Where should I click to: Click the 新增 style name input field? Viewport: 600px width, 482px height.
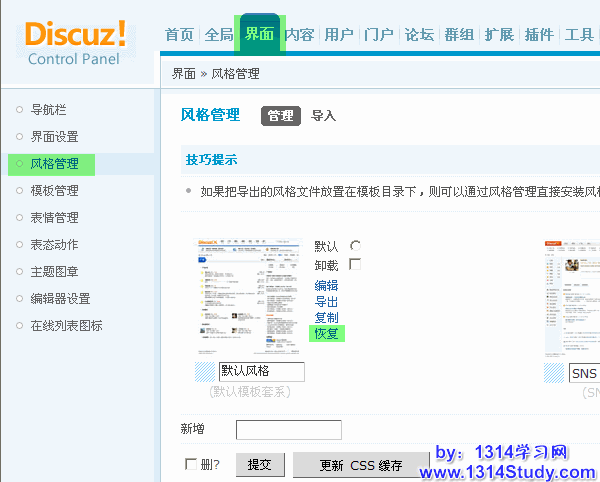coord(288,430)
